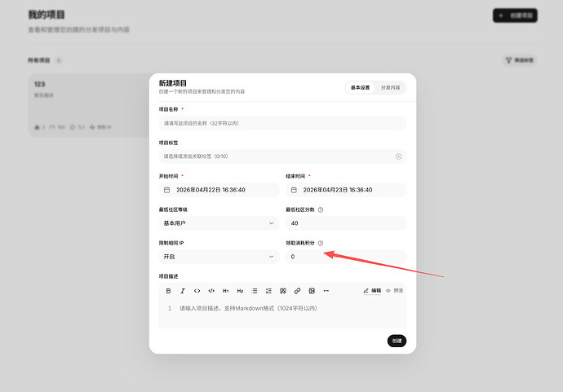Click the 项目名称 input field
The height and width of the screenshot is (392, 563).
282,123
